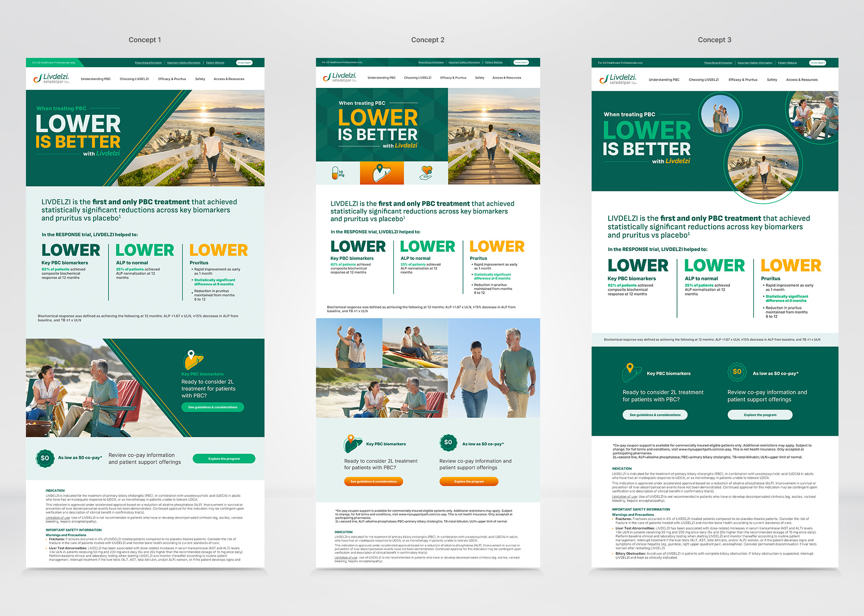
Task: Click See guidelines & considerations in Concept 1
Action: [x=213, y=407]
